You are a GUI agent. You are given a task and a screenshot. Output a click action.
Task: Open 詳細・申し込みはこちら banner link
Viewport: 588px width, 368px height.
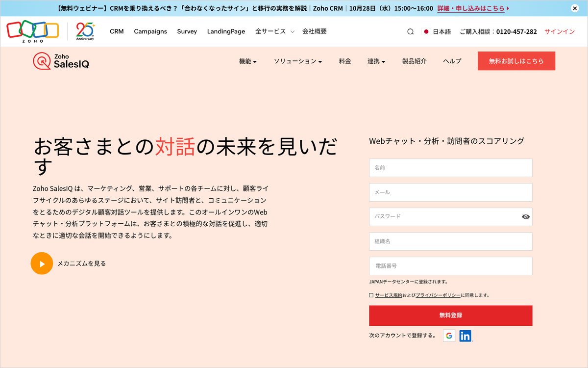pyautogui.click(x=473, y=8)
